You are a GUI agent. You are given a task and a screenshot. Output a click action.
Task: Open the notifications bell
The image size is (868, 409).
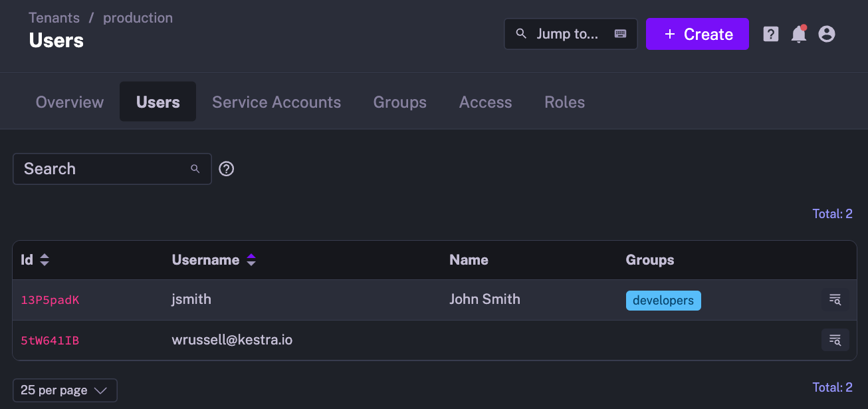(x=798, y=34)
